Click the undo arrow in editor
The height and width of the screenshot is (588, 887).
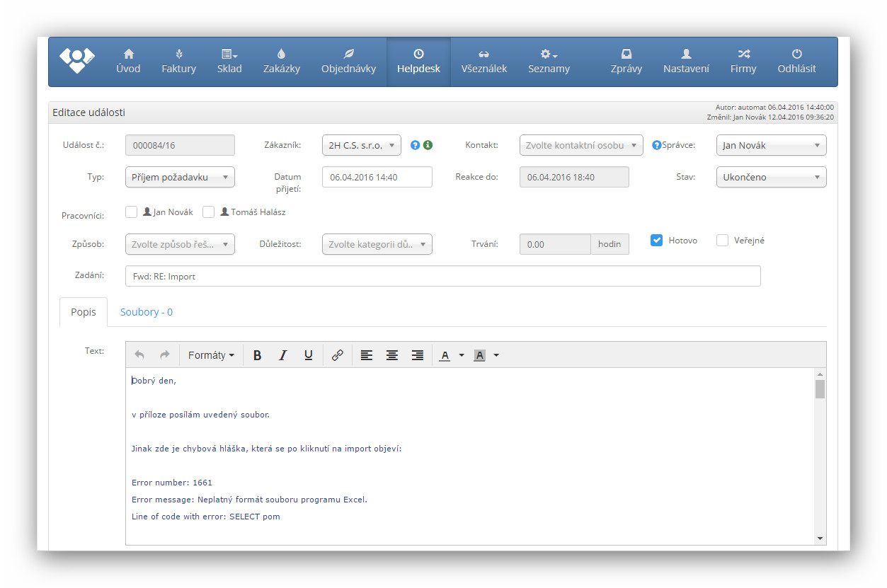139,355
